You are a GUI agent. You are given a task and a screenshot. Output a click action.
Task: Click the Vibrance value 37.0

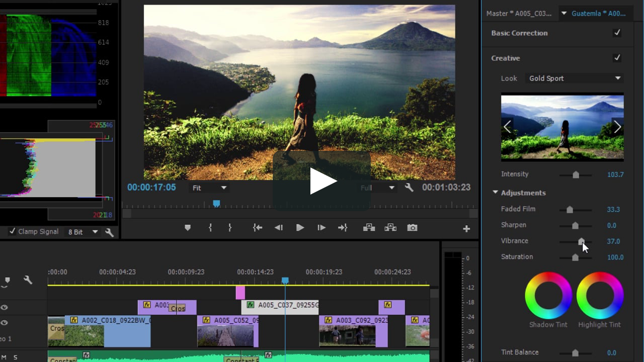pyautogui.click(x=613, y=241)
